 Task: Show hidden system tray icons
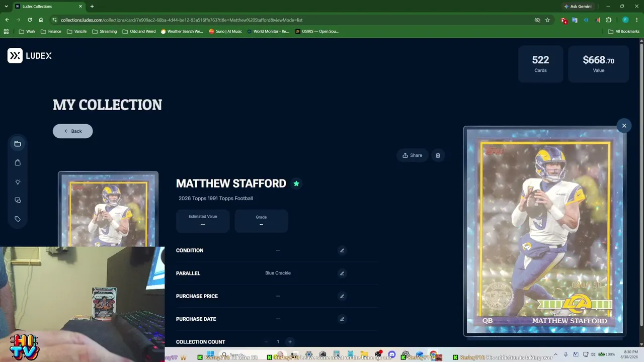[557, 354]
